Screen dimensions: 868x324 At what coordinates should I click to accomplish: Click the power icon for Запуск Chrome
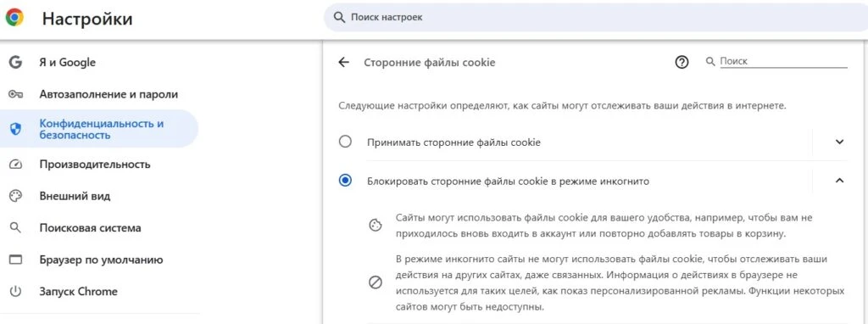[x=15, y=292]
